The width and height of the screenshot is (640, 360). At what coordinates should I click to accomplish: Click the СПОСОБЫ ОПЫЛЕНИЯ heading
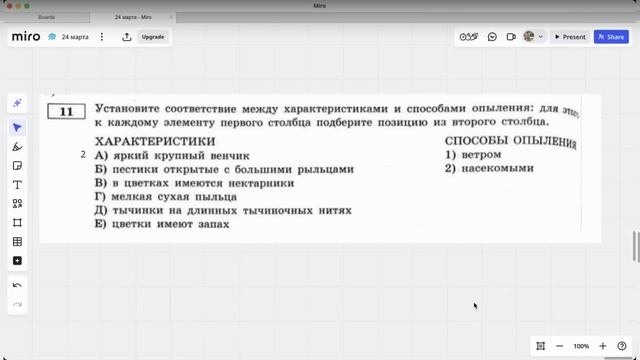(511, 142)
